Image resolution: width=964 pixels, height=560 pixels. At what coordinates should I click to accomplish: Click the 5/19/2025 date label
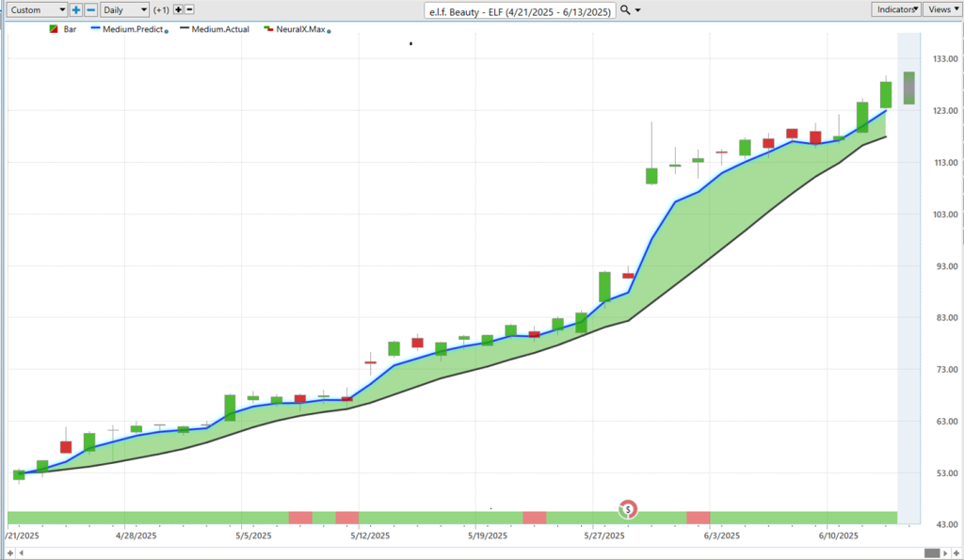tap(488, 536)
